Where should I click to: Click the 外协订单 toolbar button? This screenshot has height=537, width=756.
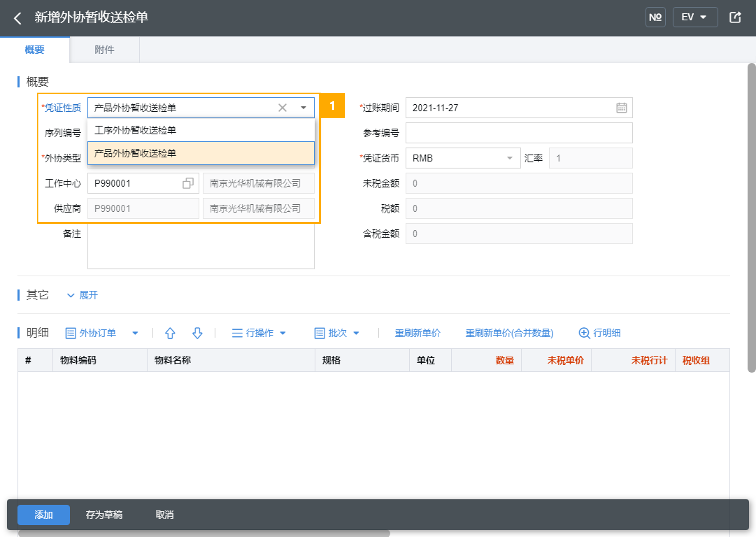[91, 333]
